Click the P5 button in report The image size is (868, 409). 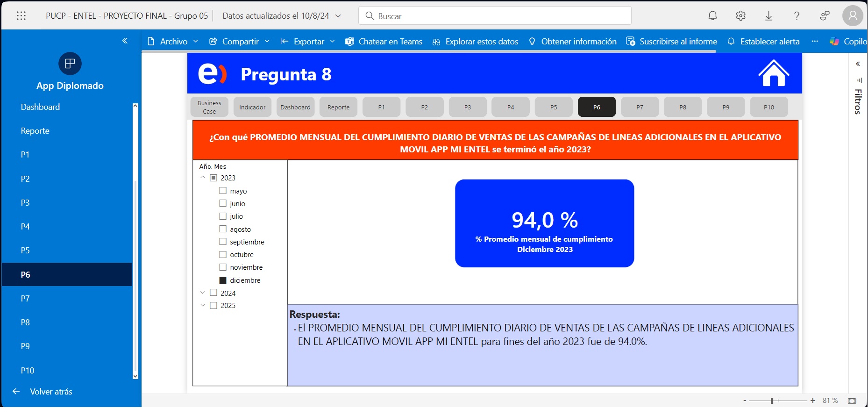554,107
